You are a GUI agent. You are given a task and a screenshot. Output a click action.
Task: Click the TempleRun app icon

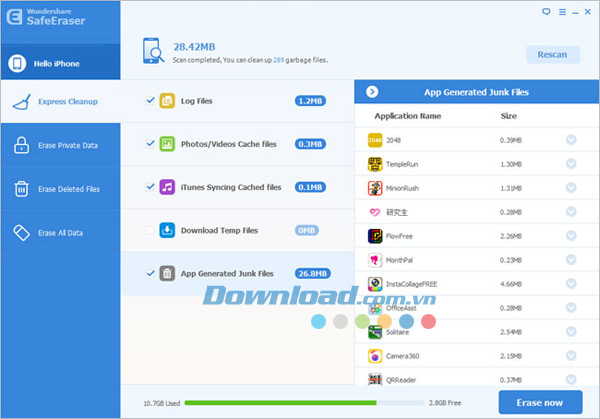[x=375, y=164]
